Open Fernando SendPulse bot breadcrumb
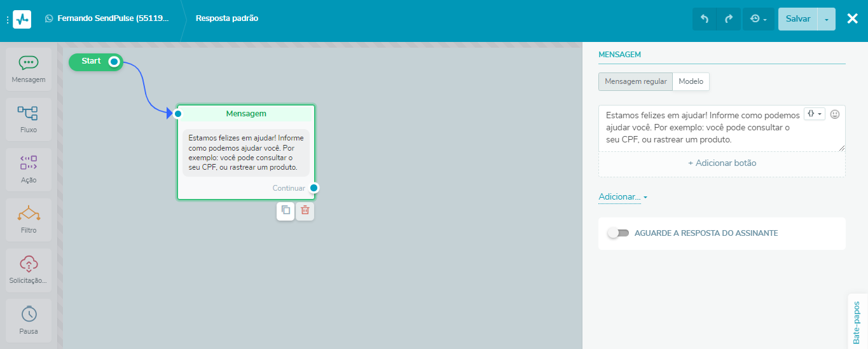The height and width of the screenshot is (349, 868). pos(113,18)
